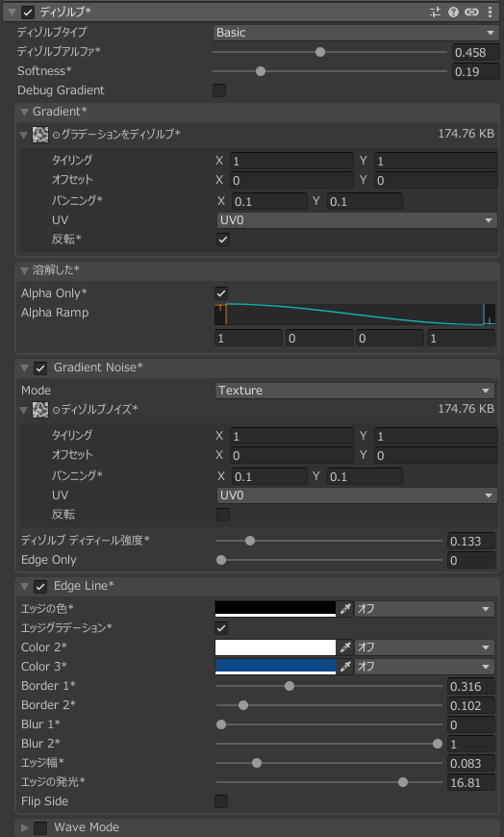Screen dimensions: 504x837
Task: Uncheck the Alpha Only checkbox
Action: point(221,293)
